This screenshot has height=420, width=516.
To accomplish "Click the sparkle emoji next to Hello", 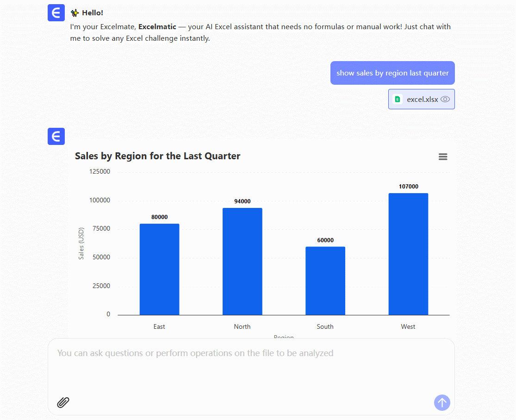I will 75,13.
